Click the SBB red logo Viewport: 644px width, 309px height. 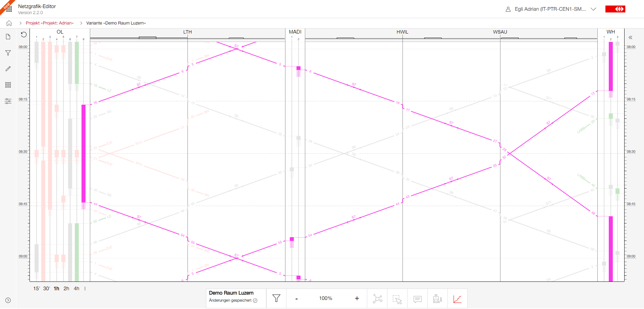tap(615, 9)
